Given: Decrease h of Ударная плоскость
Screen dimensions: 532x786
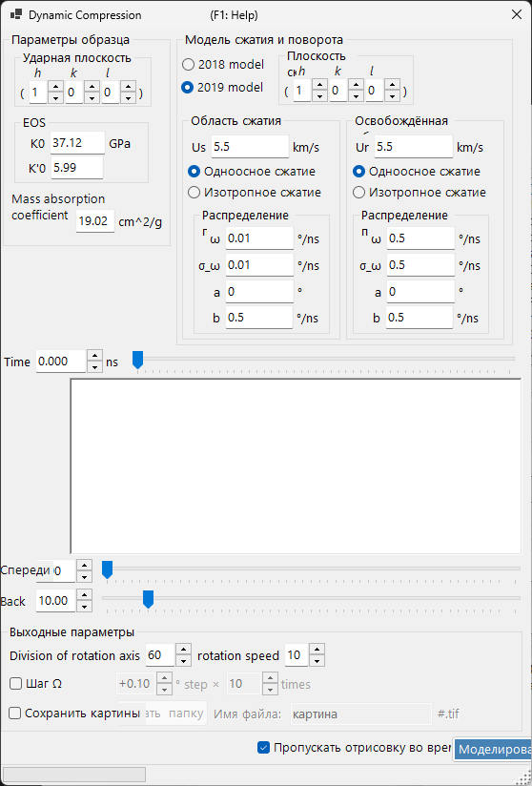Looking at the screenshot, I should click(55, 97).
